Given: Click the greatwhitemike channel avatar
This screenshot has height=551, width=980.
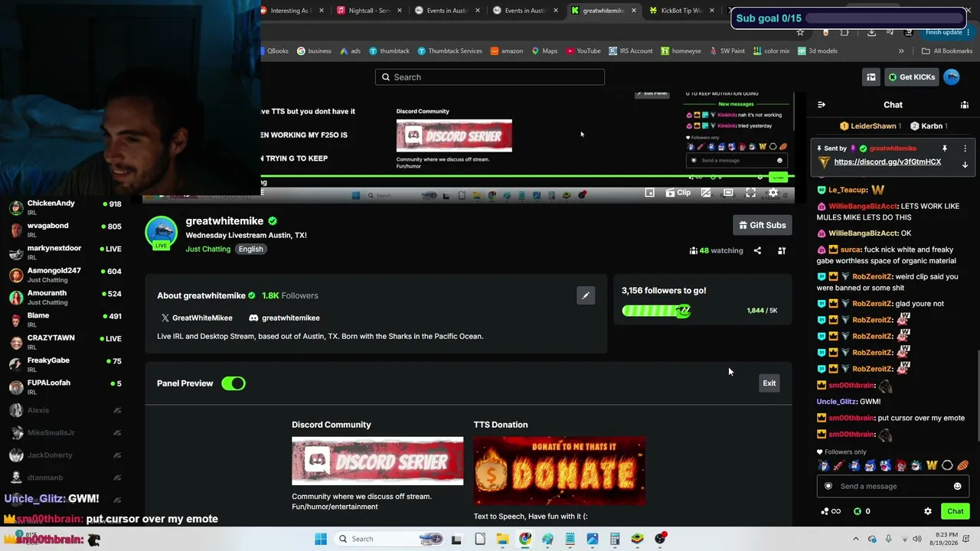Looking at the screenshot, I should (161, 233).
